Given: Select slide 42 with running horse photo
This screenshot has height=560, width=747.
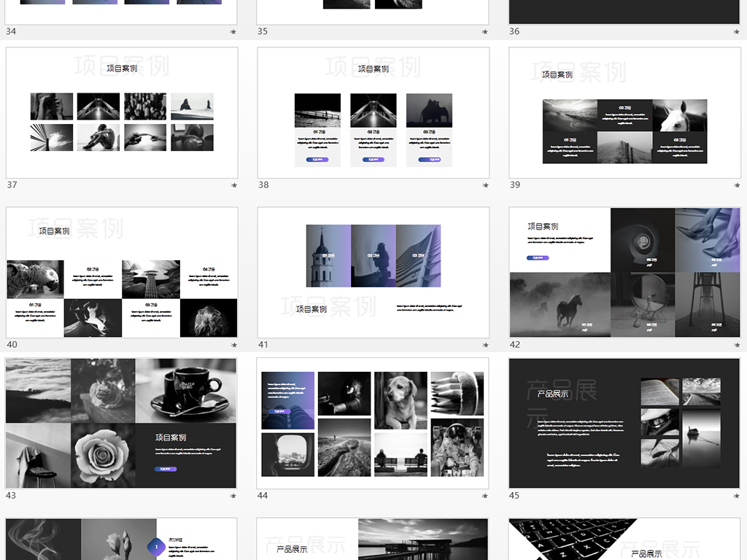Looking at the screenshot, I should click(624, 272).
